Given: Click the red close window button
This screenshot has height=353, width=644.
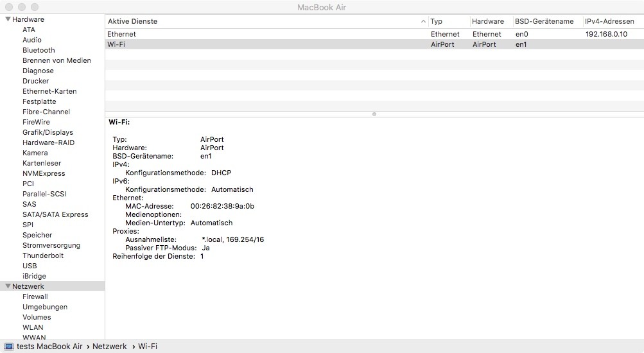Looking at the screenshot, I should (8, 7).
